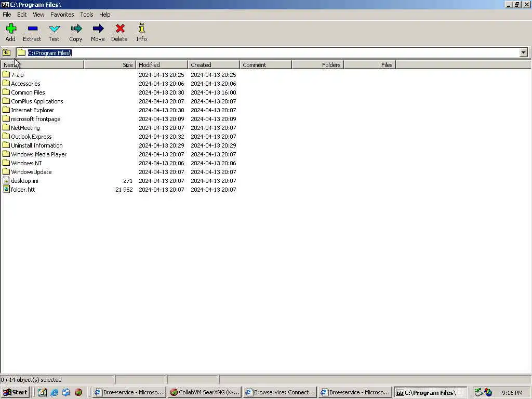Screen dimensions: 532x399
Task: Sort the list by Modified column
Action: 162,65
